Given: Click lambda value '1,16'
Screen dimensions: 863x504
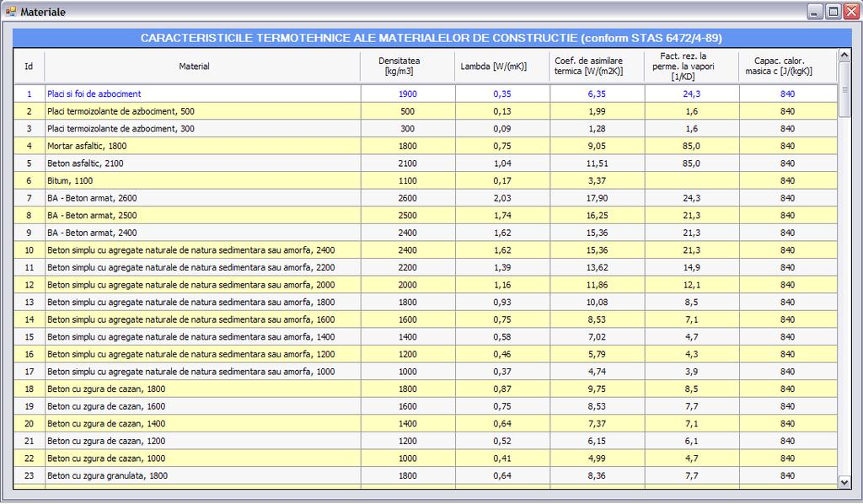Looking at the screenshot, I should [502, 285].
